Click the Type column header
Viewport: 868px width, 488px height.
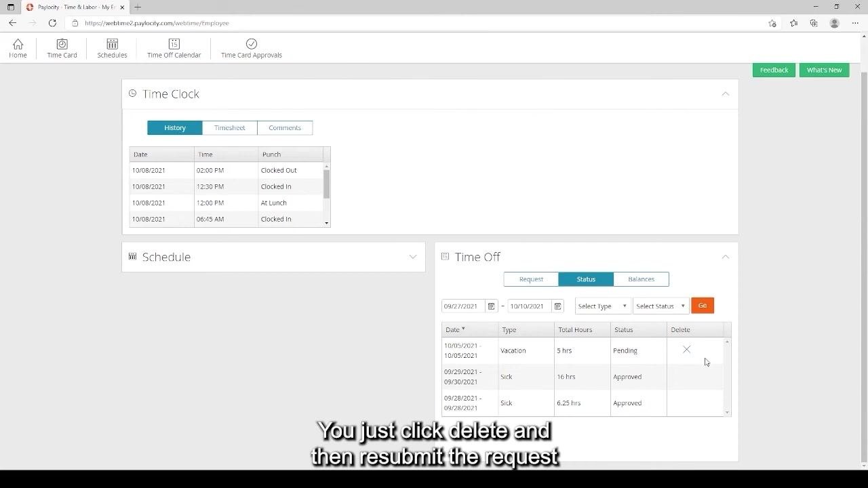[526, 329]
